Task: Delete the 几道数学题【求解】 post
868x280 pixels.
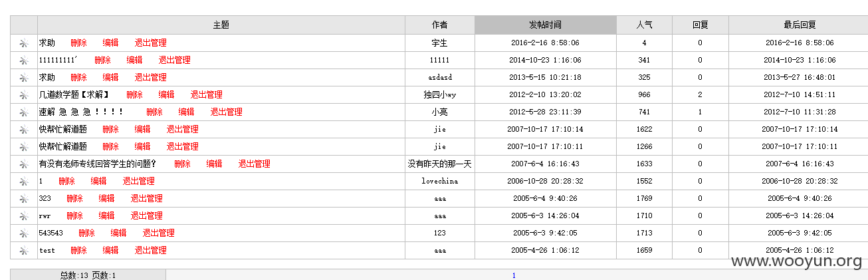Action: (134, 95)
